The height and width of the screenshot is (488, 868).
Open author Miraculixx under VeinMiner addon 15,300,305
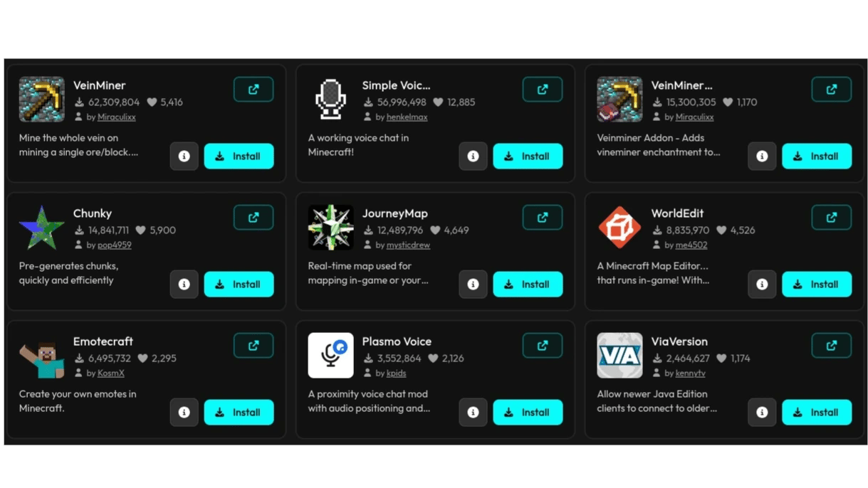coord(695,117)
